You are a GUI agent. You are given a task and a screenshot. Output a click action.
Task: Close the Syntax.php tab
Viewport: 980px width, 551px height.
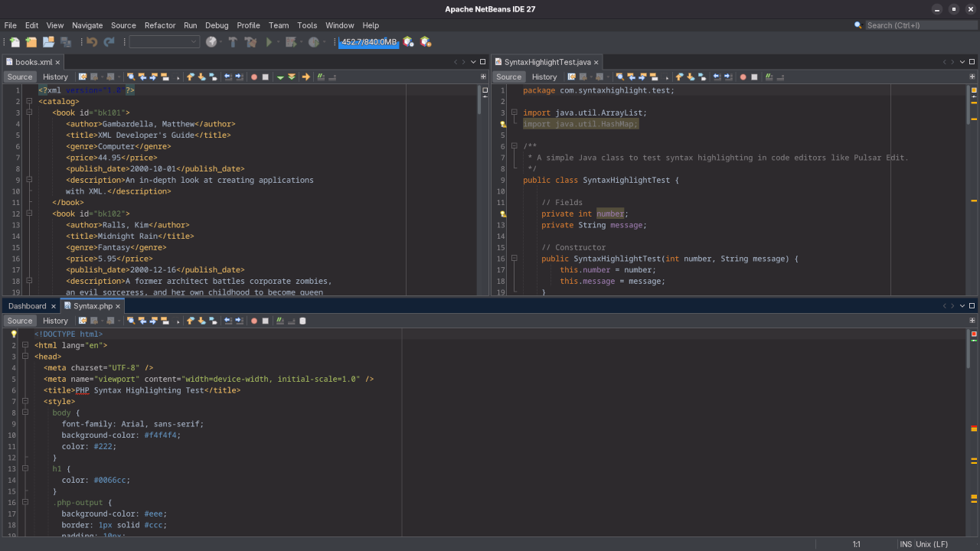click(x=118, y=306)
